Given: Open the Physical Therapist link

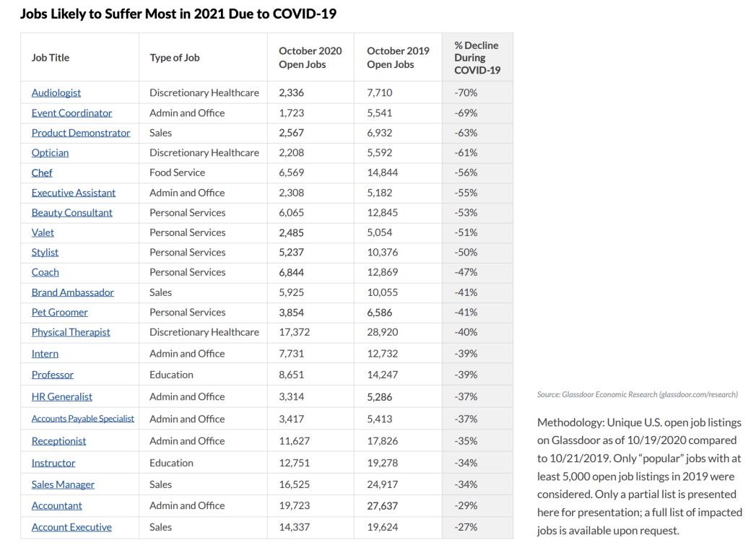Looking at the screenshot, I should coord(71,332).
